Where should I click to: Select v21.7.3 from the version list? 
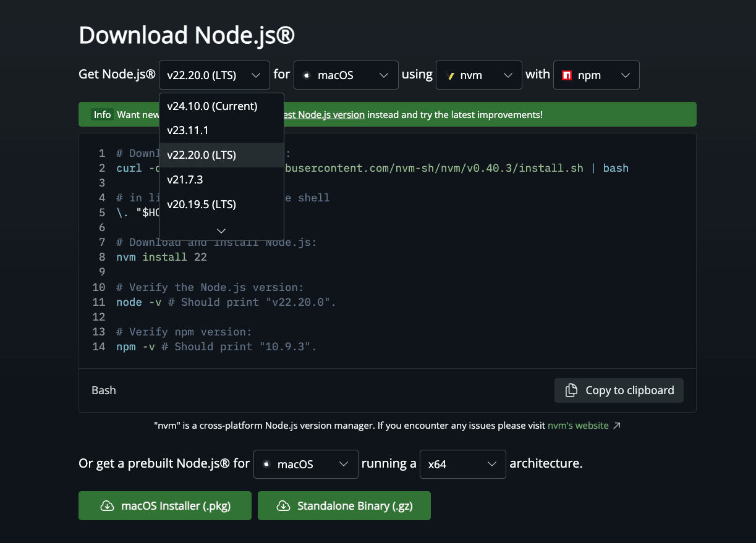pyautogui.click(x=185, y=180)
